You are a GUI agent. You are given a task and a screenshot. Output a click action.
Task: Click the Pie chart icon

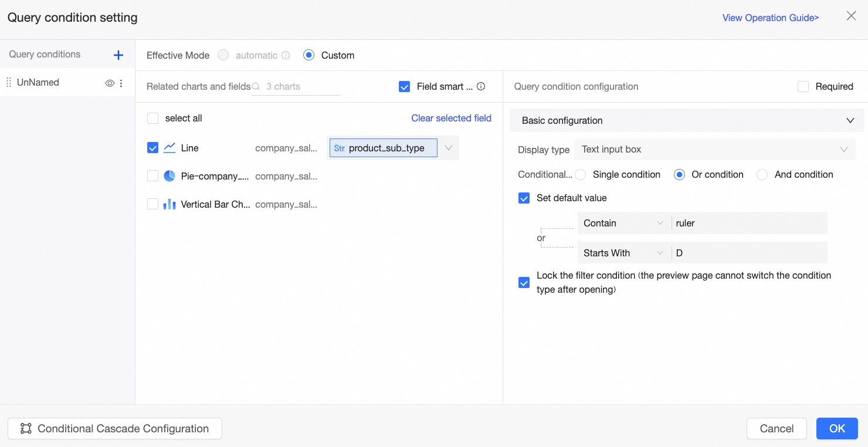click(169, 176)
